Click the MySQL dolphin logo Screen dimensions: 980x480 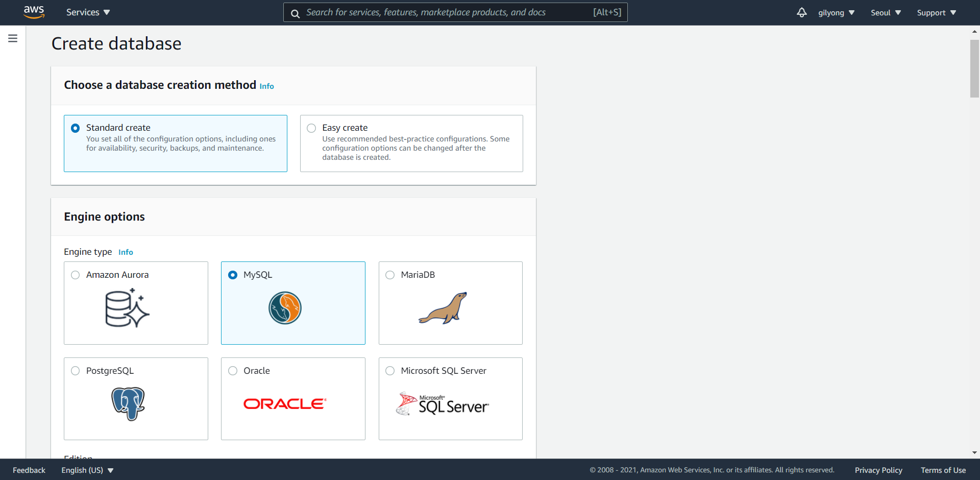pyautogui.click(x=285, y=308)
